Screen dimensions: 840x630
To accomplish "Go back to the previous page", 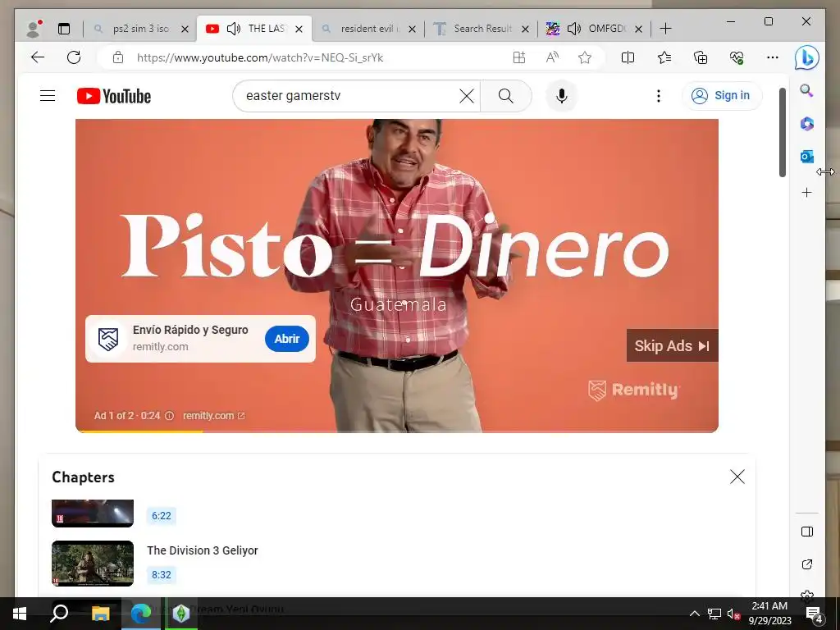I will point(38,57).
